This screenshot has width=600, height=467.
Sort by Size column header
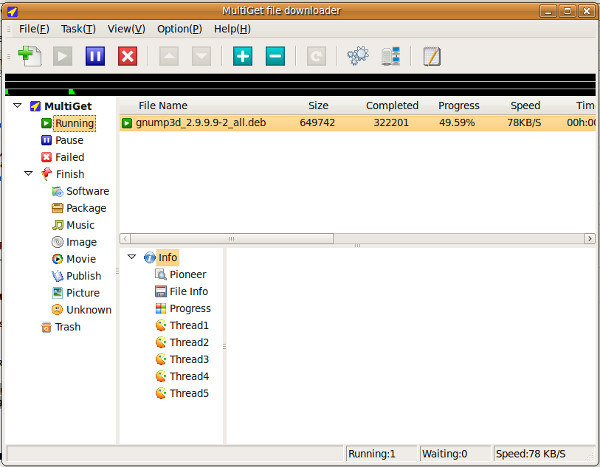318,106
